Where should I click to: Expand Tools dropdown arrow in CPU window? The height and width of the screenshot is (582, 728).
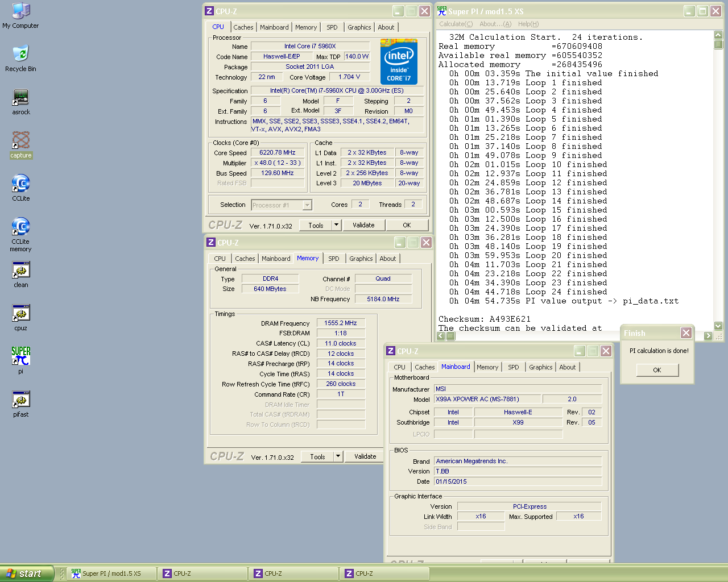point(336,225)
